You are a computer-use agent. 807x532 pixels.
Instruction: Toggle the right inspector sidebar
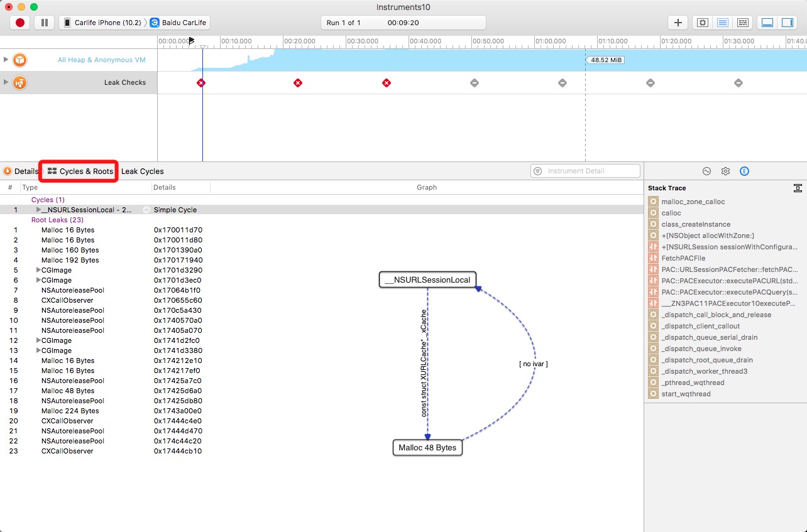pyautogui.click(x=787, y=23)
